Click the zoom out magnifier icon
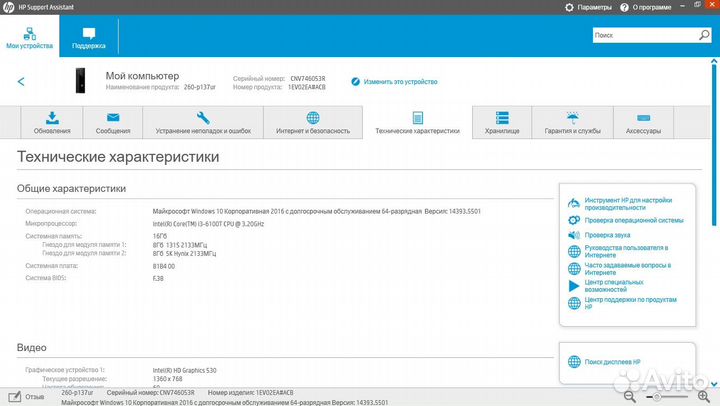Image resolution: width=720 pixels, height=406 pixels. (630, 397)
